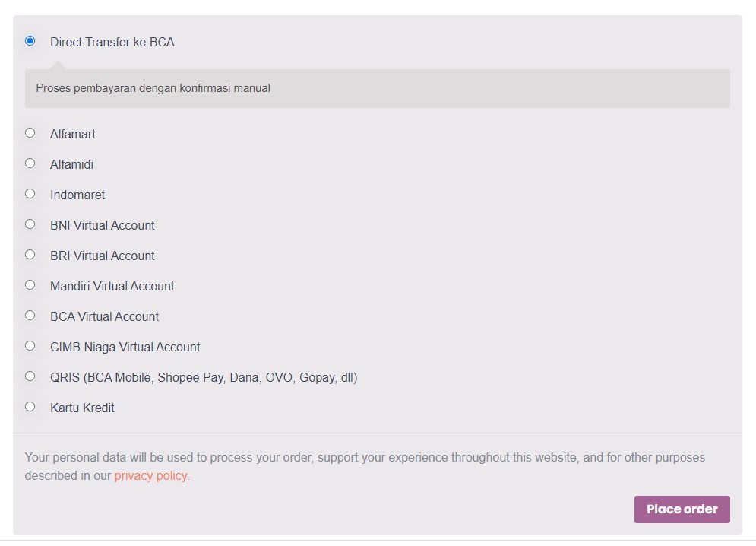Select the Alfamidi radio option
Viewport: 756px width, 546px height.
coord(30,163)
